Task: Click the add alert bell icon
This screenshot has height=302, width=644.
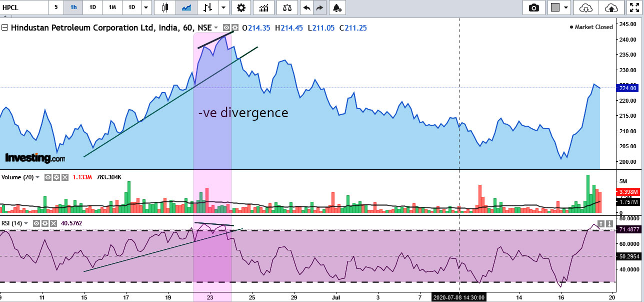Action: (x=337, y=8)
